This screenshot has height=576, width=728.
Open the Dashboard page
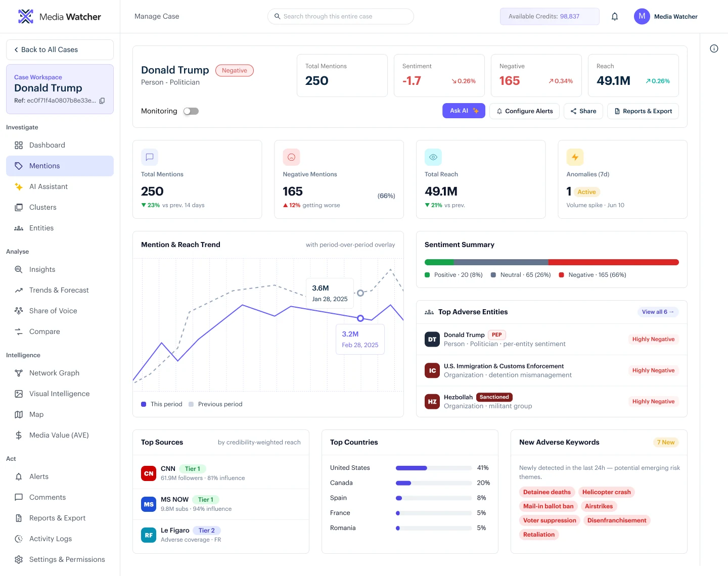click(60, 145)
